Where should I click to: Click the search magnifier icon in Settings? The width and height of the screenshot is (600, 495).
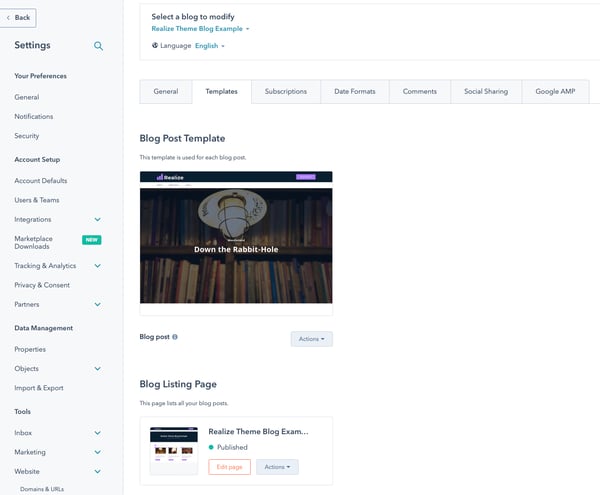tap(98, 46)
